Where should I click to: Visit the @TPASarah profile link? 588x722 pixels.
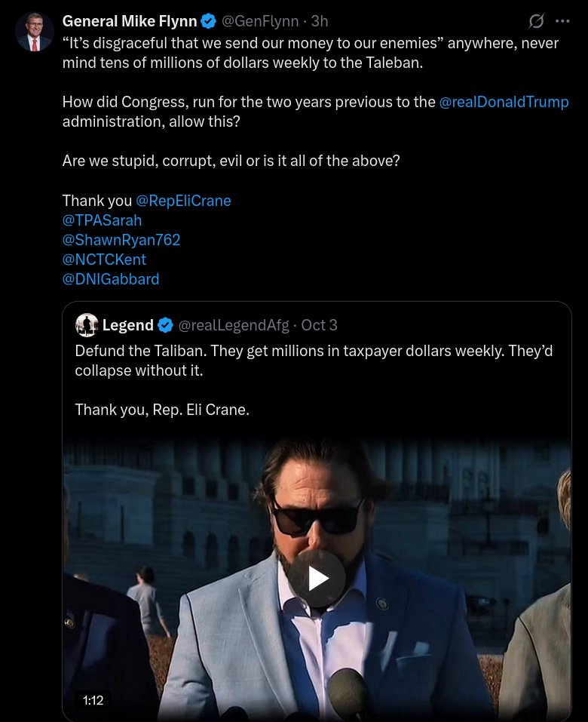tap(102, 220)
